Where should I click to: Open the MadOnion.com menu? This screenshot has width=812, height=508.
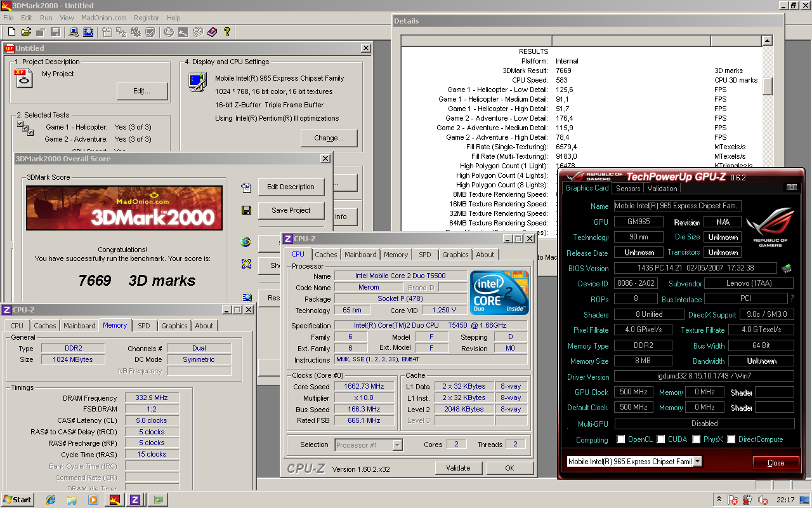(x=104, y=18)
